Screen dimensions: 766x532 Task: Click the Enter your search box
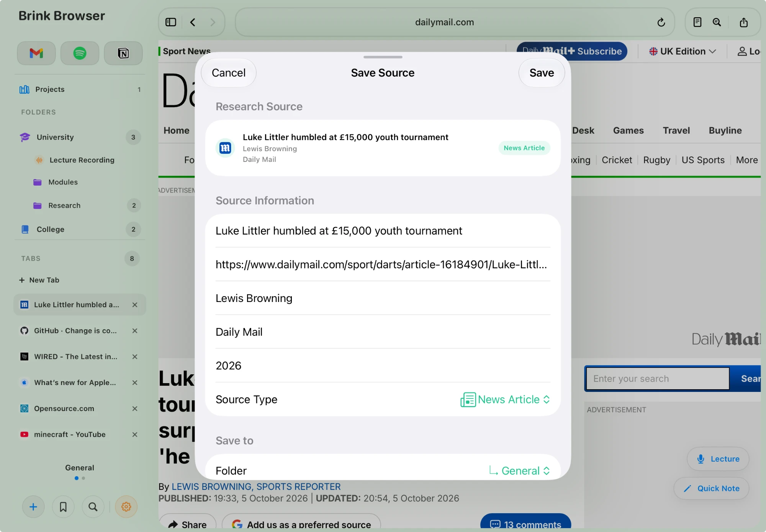[658, 379]
